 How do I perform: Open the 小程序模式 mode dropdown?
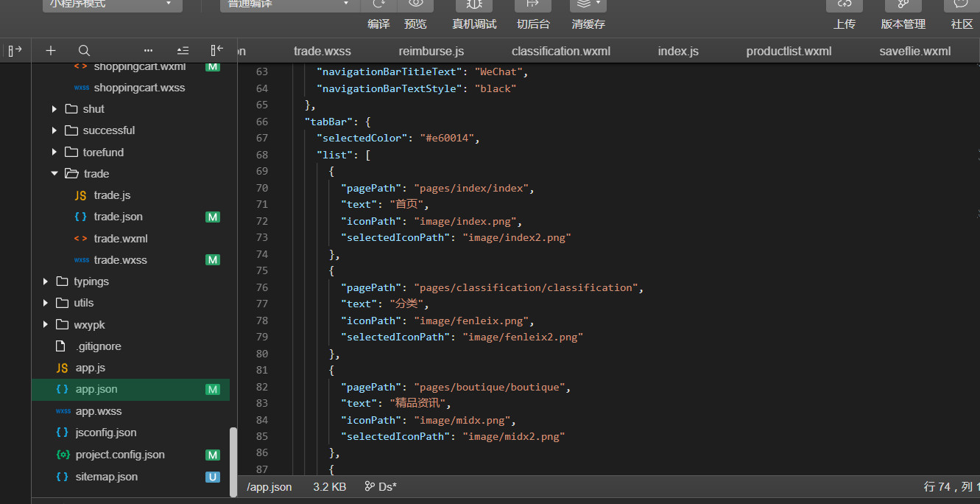click(x=112, y=4)
